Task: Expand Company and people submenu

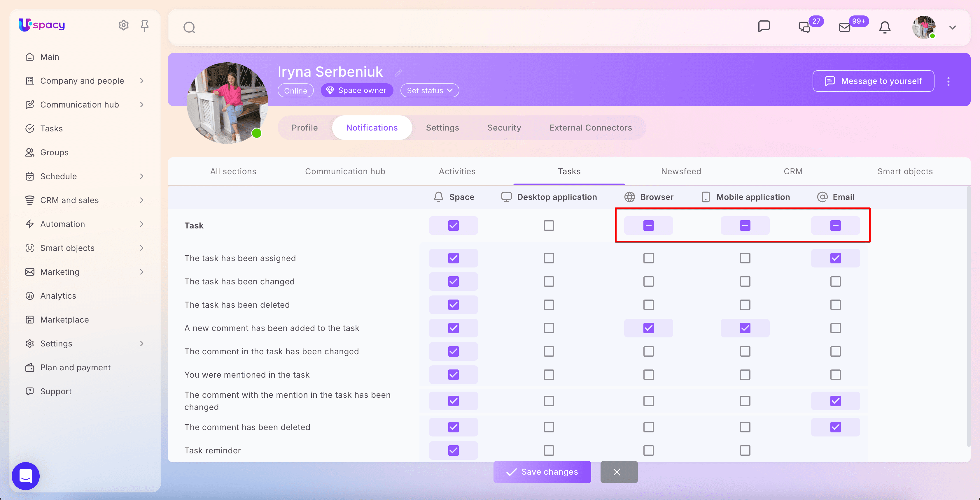Action: coord(141,81)
